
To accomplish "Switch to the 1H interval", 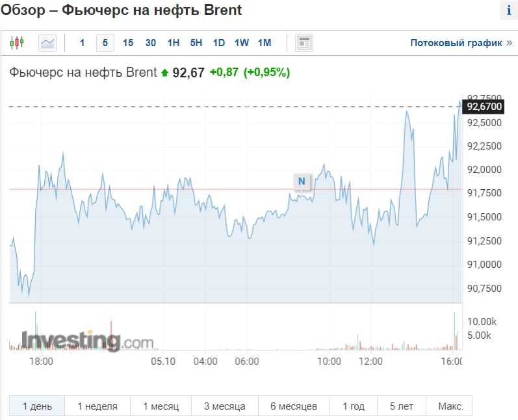I will 174,43.
